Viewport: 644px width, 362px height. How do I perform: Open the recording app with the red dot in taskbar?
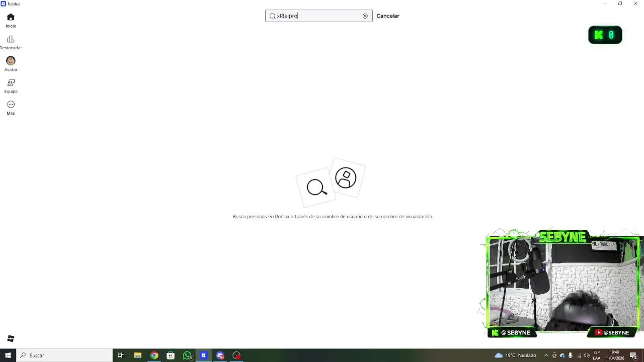point(237,355)
